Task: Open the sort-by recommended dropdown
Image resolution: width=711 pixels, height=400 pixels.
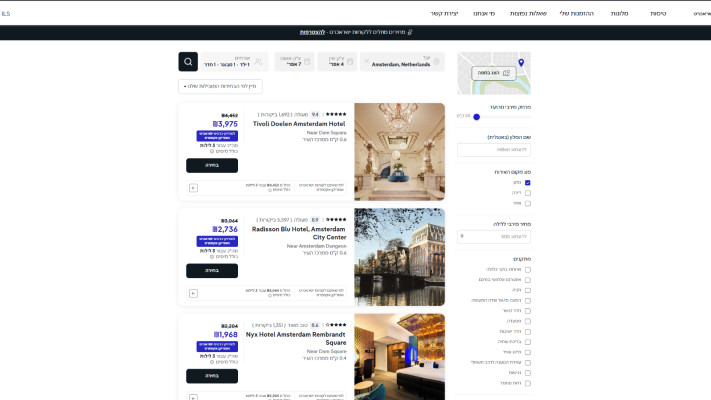Action: [220, 86]
